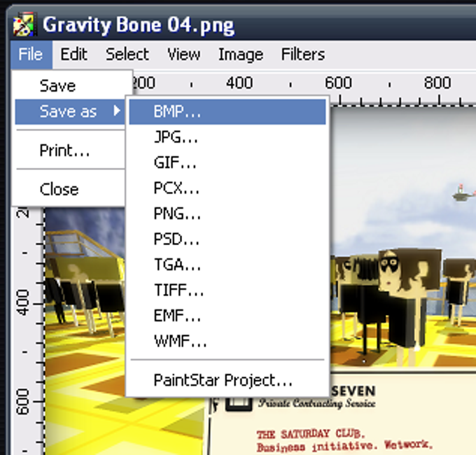Choose Close from the File menu
476x455 pixels.
[70, 190]
